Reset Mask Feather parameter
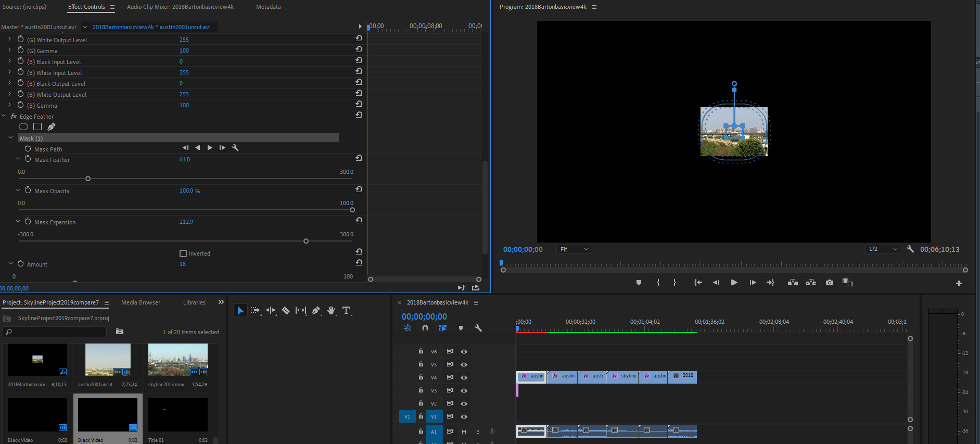 coord(359,158)
